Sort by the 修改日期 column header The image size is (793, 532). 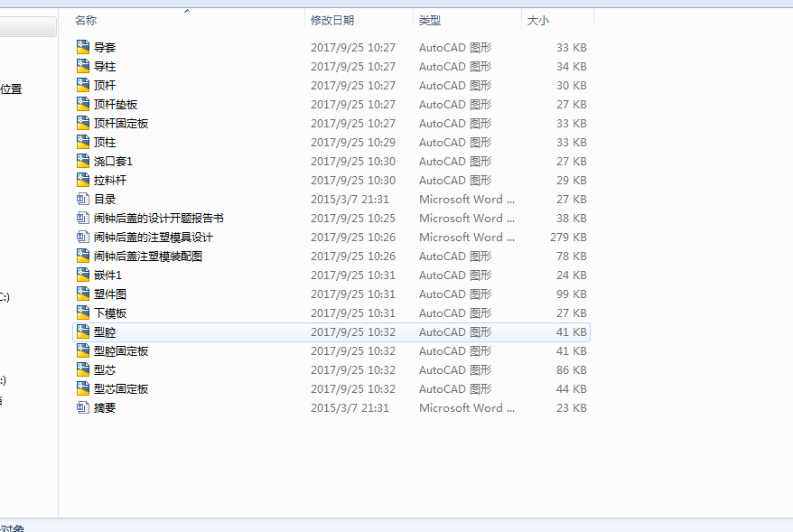(x=332, y=19)
